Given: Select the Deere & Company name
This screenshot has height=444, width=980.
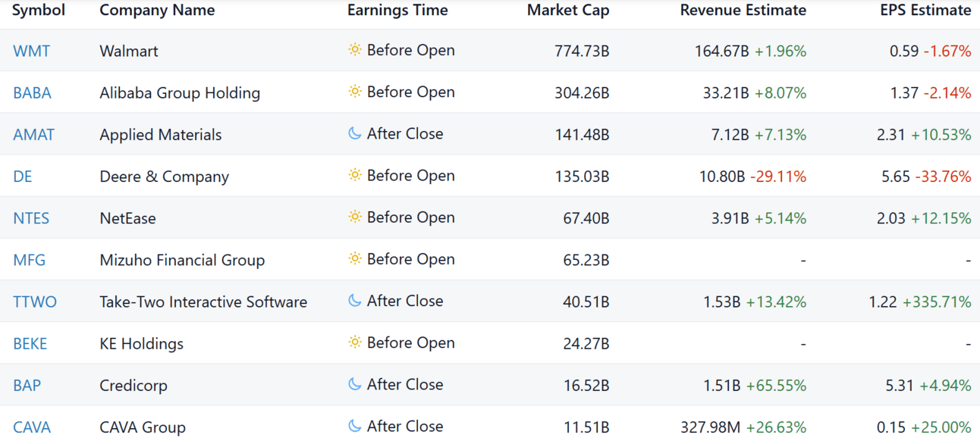Looking at the screenshot, I should [164, 176].
